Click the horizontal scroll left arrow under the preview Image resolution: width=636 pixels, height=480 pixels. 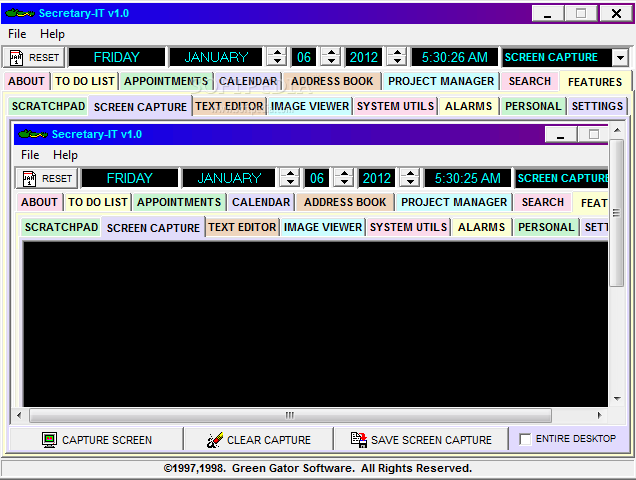click(x=19, y=415)
